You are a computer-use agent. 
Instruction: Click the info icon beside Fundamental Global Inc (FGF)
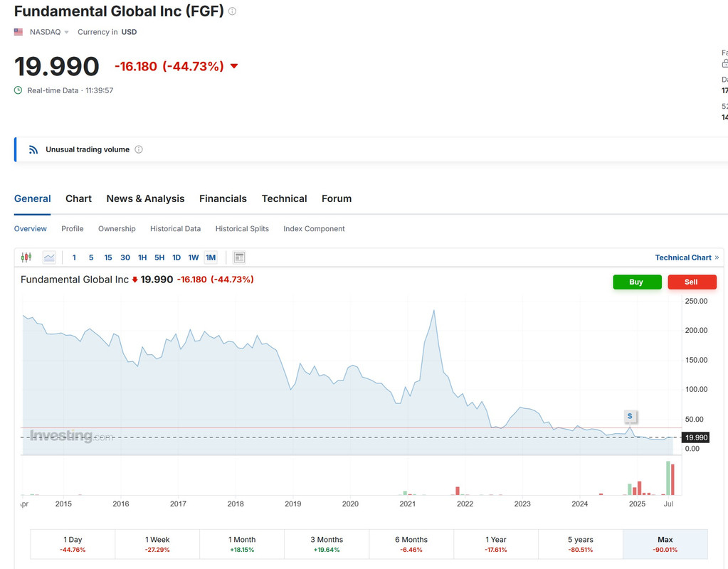click(x=232, y=11)
